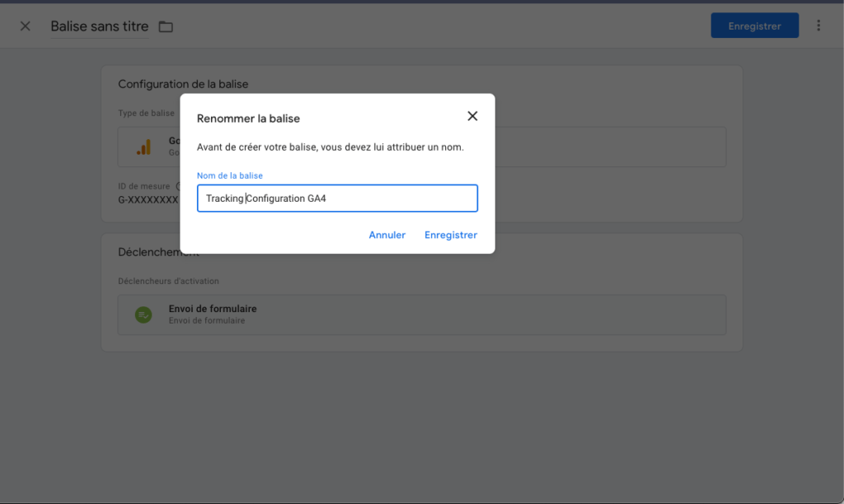Click the green Envoi de formulaire trigger icon
Viewport: 844px width, 504px height.
(143, 315)
